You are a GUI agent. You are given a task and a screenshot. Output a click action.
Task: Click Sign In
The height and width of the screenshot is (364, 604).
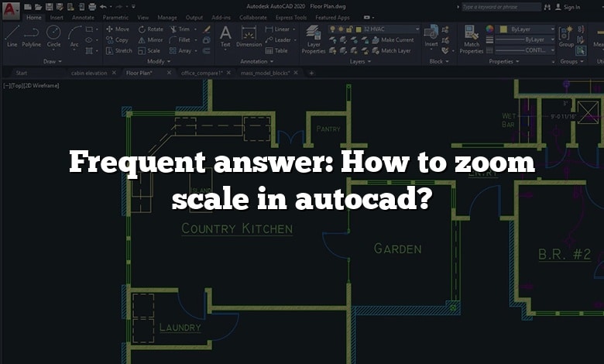568,7
